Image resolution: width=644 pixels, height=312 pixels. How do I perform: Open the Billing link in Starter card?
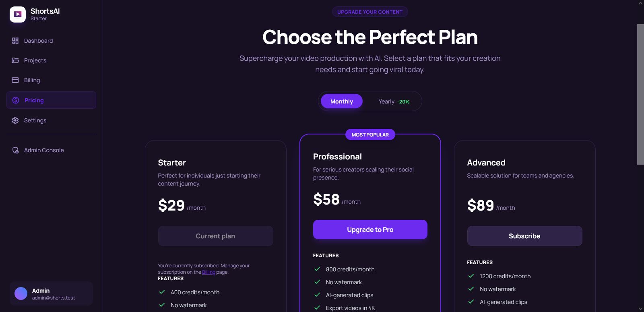(208, 272)
